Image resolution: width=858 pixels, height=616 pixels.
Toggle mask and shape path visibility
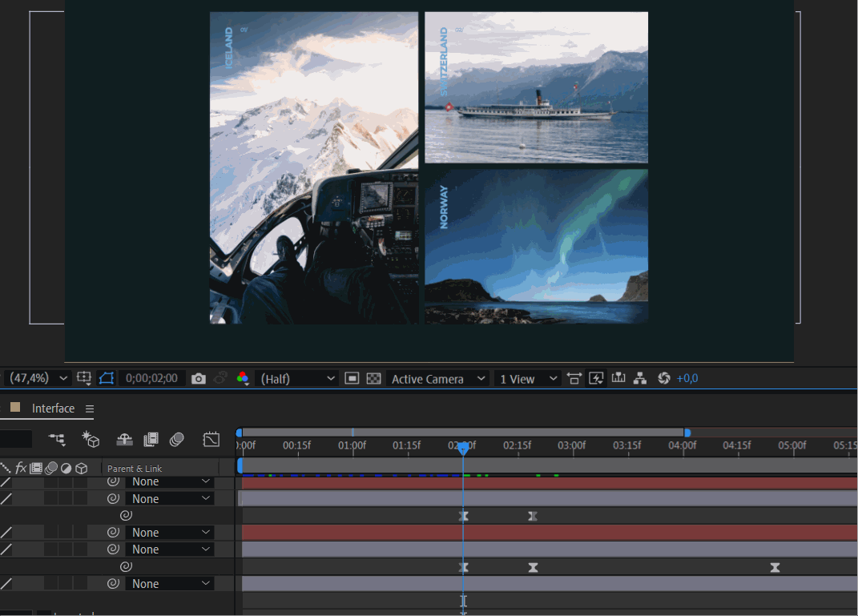[107, 379]
